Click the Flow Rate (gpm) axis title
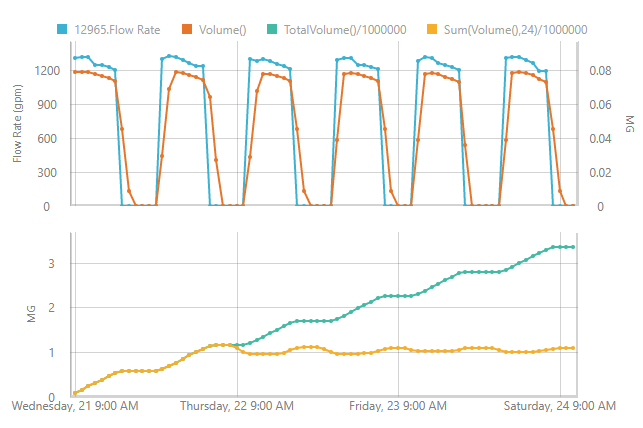This screenshot has width=643, height=428. 17,123
